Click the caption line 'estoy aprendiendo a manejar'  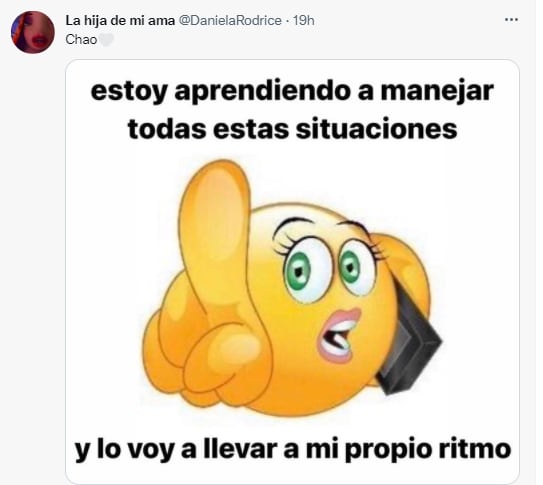(292, 91)
